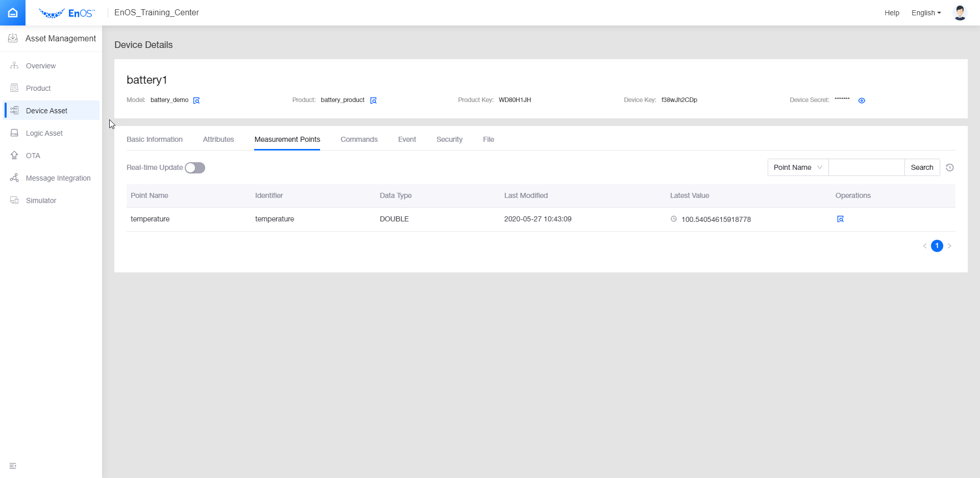Click the home icon in top-left corner
The width and height of the screenshot is (980, 478).
click(x=13, y=13)
